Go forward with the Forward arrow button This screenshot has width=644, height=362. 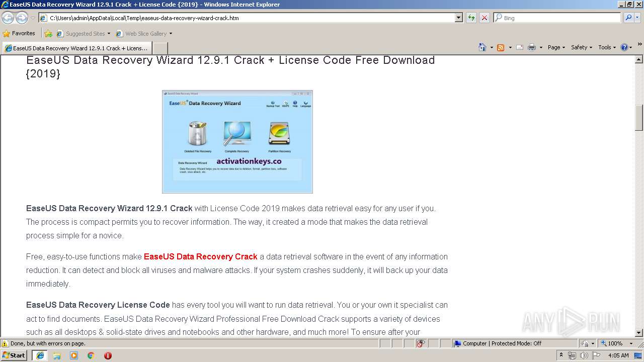(x=22, y=18)
